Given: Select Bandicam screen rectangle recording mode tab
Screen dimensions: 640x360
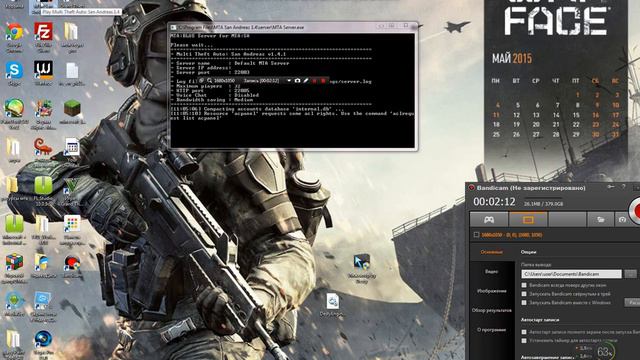Looking at the screenshot, I should click(x=528, y=220).
